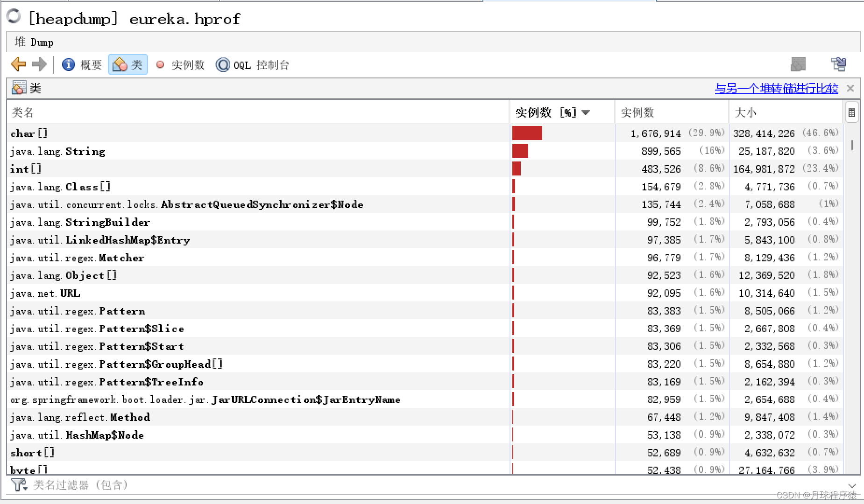This screenshot has width=864, height=504.
Task: Expand the filter options chevron at bottom right
Action: pos(852,485)
